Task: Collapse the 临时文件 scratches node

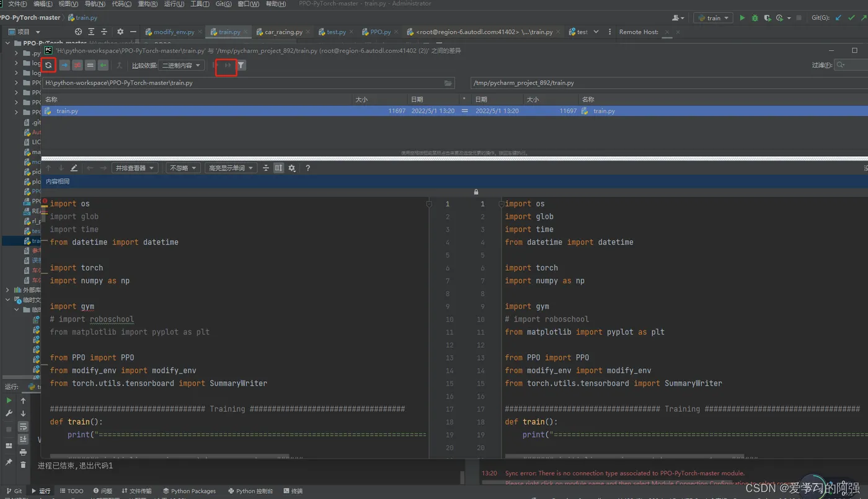Action: (x=8, y=300)
